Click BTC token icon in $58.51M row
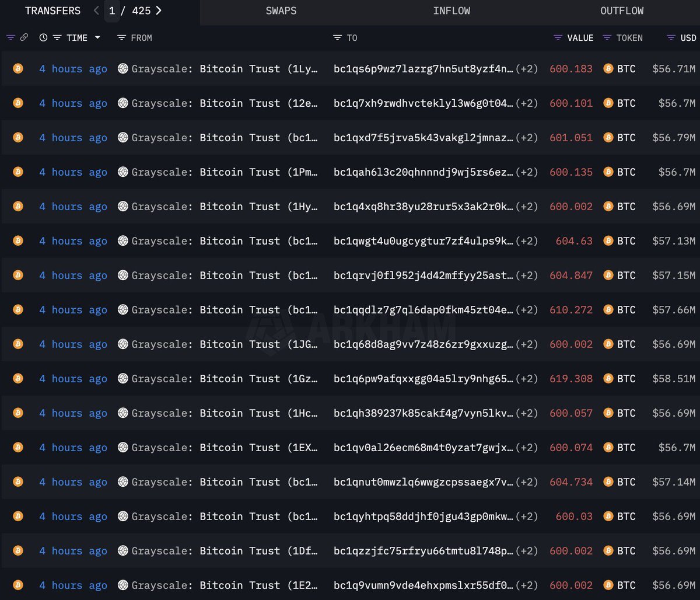This screenshot has height=600, width=700. click(x=608, y=378)
